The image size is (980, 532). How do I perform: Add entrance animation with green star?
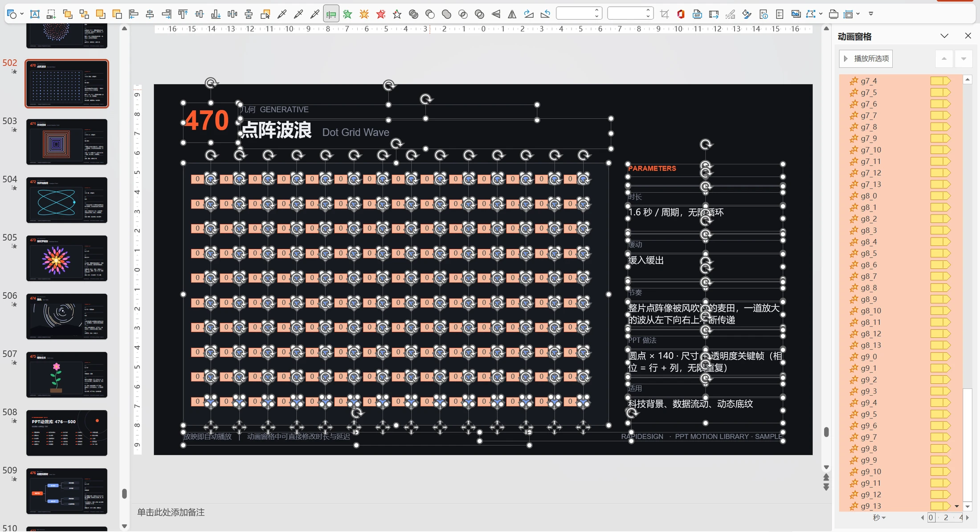(x=347, y=14)
